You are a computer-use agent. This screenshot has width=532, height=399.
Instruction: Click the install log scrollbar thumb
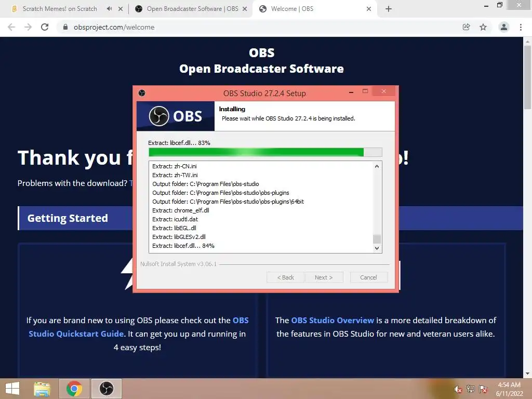(x=377, y=239)
